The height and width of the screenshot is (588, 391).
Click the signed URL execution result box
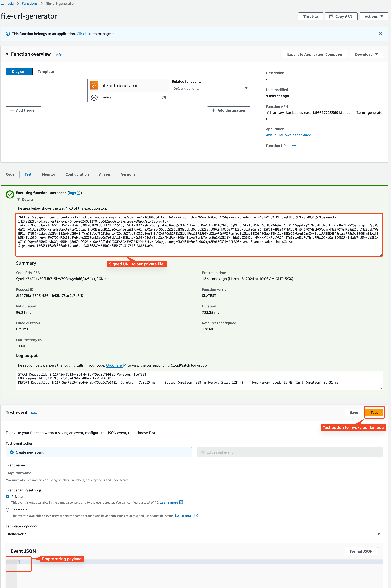199,235
